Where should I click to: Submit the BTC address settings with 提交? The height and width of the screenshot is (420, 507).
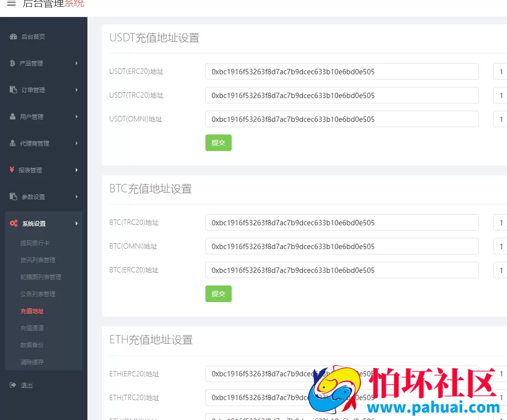(218, 294)
